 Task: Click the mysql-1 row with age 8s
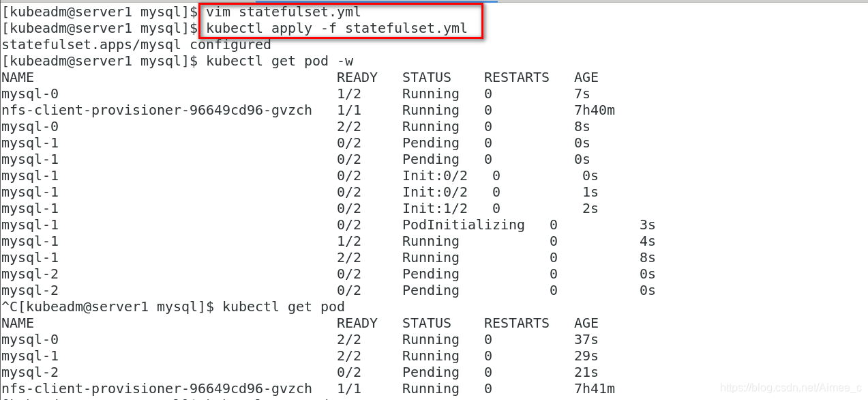[329, 258]
